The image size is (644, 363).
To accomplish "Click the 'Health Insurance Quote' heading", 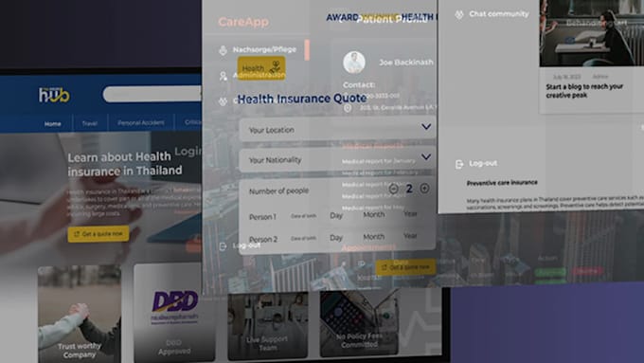I will click(x=302, y=99).
